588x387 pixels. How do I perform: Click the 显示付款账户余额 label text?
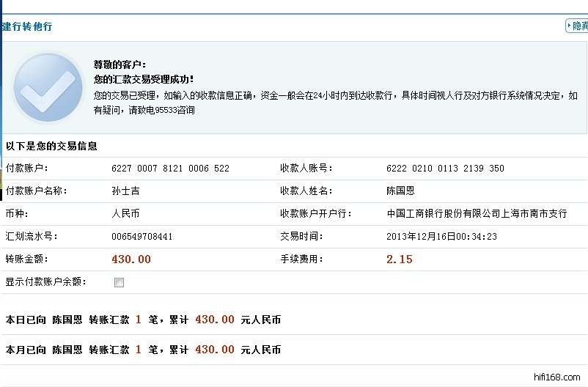[x=45, y=281]
